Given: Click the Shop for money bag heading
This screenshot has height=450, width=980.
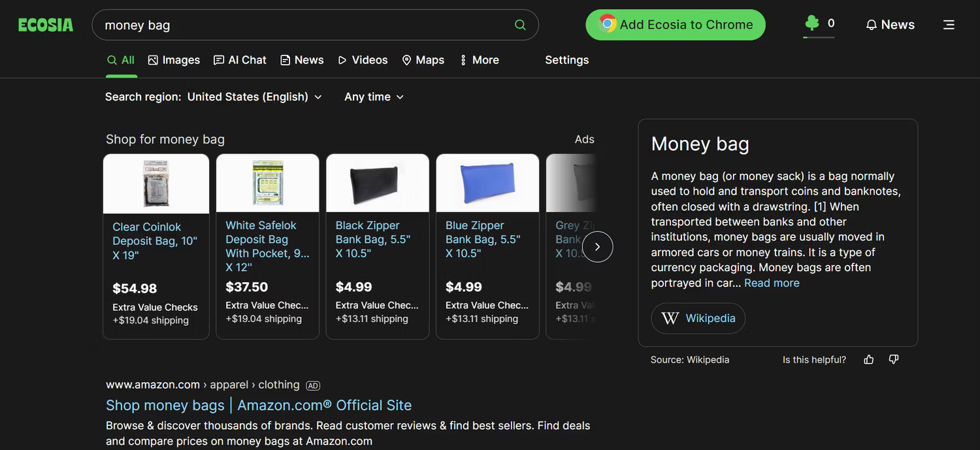Looking at the screenshot, I should point(165,139).
